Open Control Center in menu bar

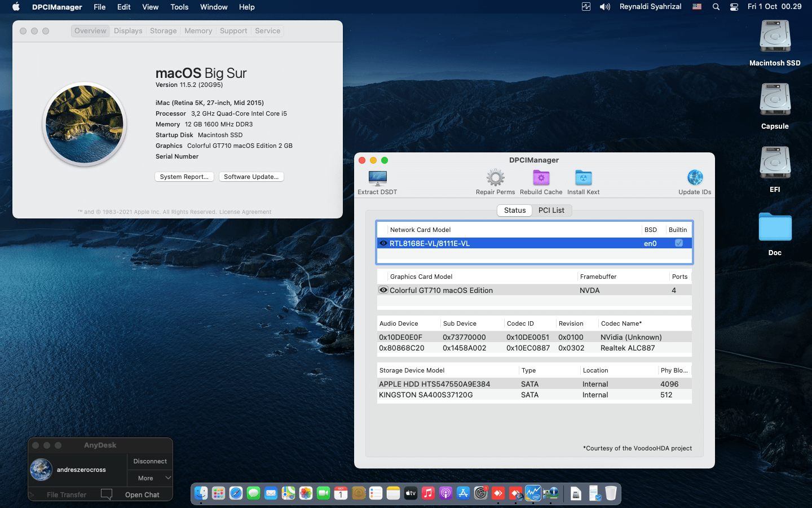point(734,7)
